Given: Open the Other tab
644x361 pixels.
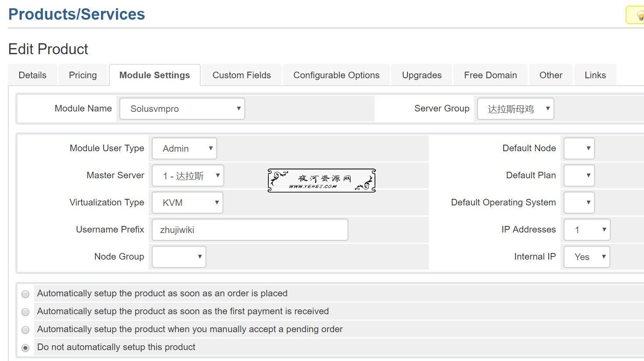Looking at the screenshot, I should (551, 75).
